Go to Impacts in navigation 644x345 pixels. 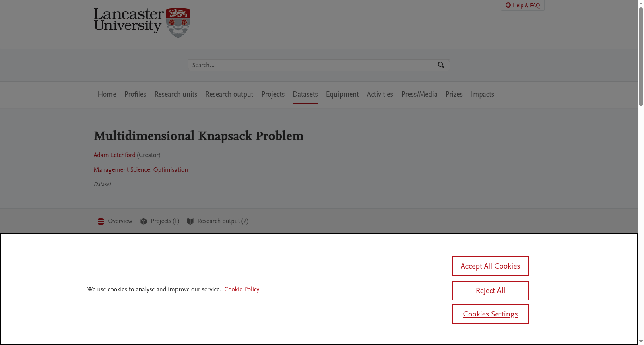483,94
